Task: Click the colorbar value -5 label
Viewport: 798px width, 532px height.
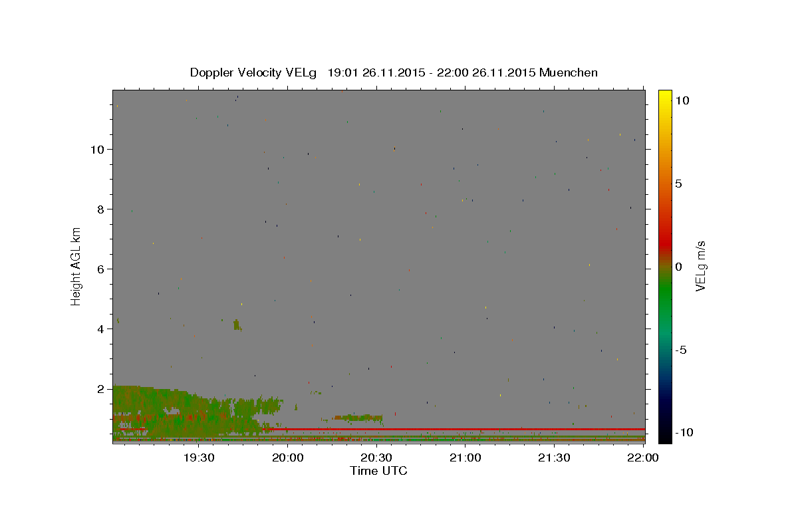Action: tap(682, 350)
